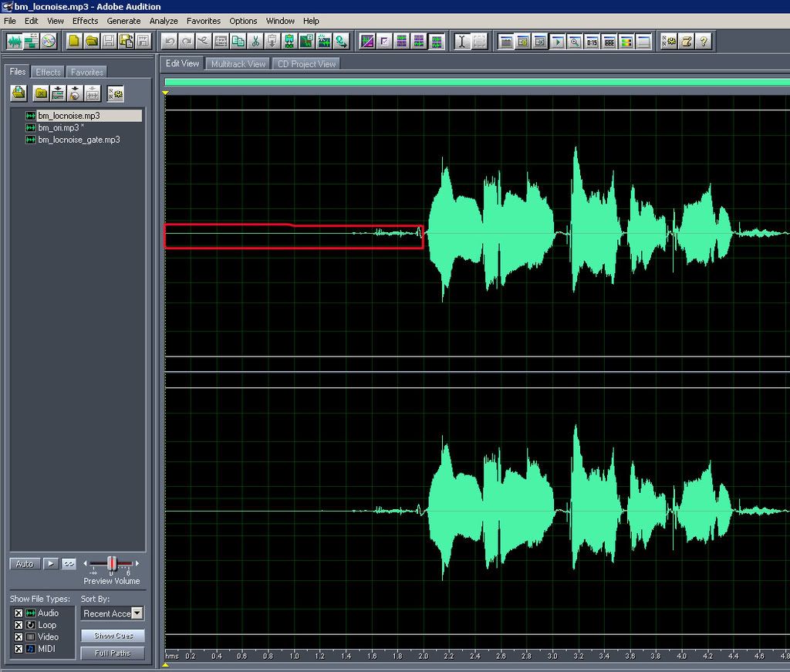
Task: Open the Options menu
Action: pyautogui.click(x=243, y=21)
